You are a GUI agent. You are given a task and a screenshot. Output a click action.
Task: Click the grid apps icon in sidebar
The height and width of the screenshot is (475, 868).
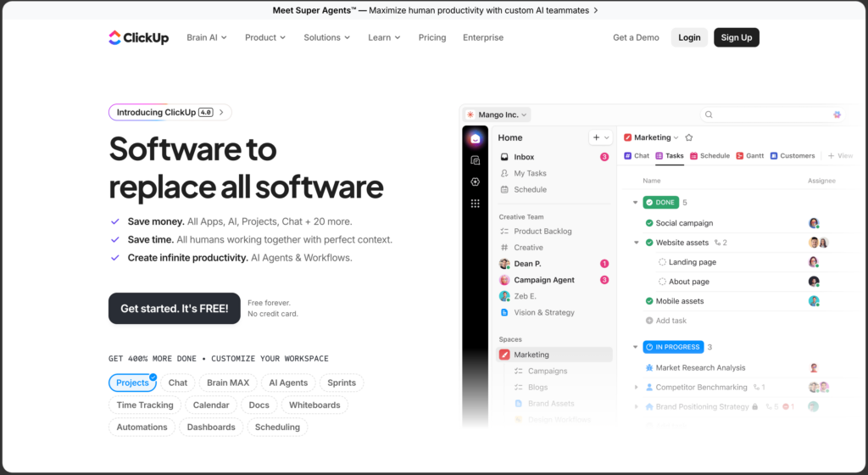click(475, 204)
